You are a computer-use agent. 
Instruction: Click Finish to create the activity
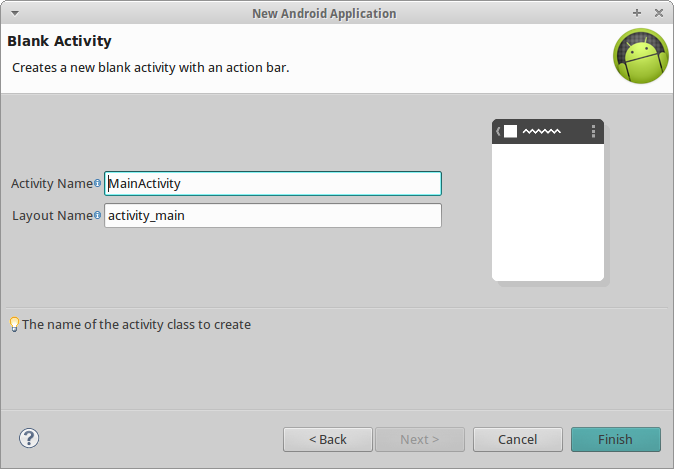pyautogui.click(x=616, y=439)
